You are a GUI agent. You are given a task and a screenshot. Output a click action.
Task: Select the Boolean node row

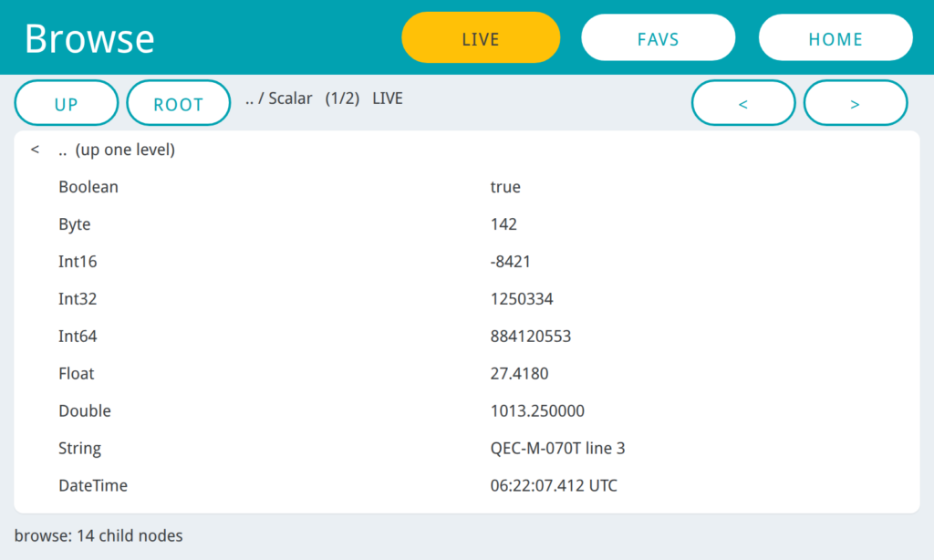467,187
